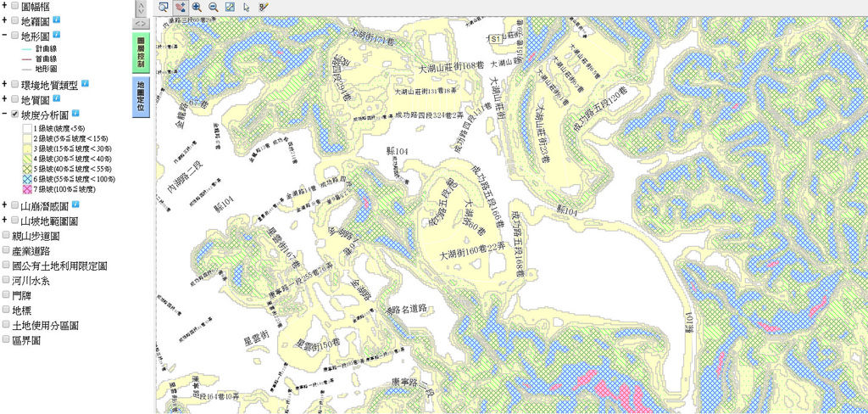Screen dimensions: 868x414
Task: Click the 7級坡 pink crosshatch swatch
Action: click(x=26, y=189)
